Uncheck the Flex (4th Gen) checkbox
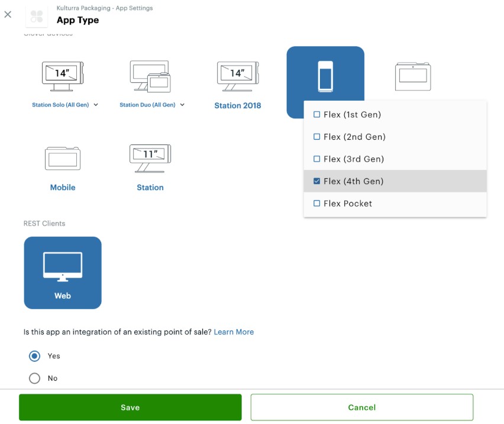 (317, 181)
